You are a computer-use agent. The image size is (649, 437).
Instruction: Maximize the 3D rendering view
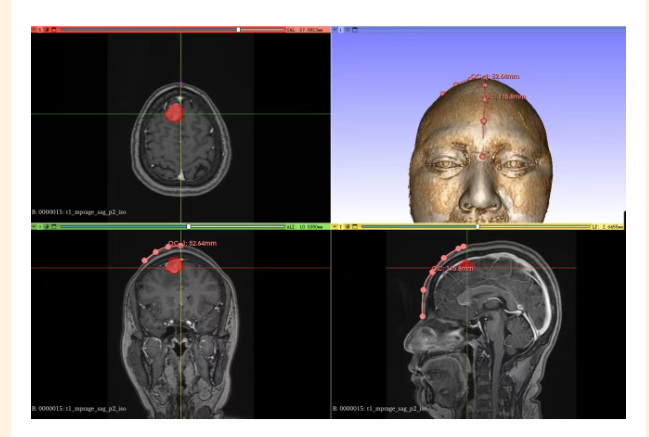coord(355,30)
